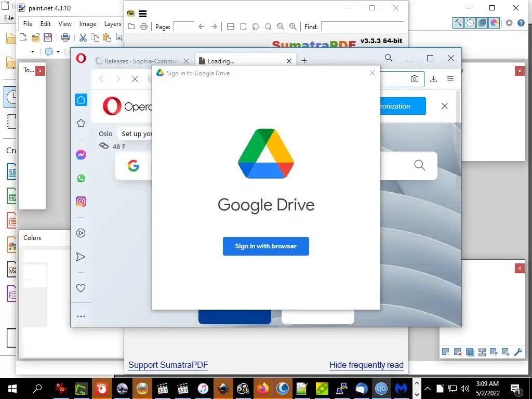532x399 pixels.
Task: Open paint.net Settings gear icon
Action: pos(509,23)
